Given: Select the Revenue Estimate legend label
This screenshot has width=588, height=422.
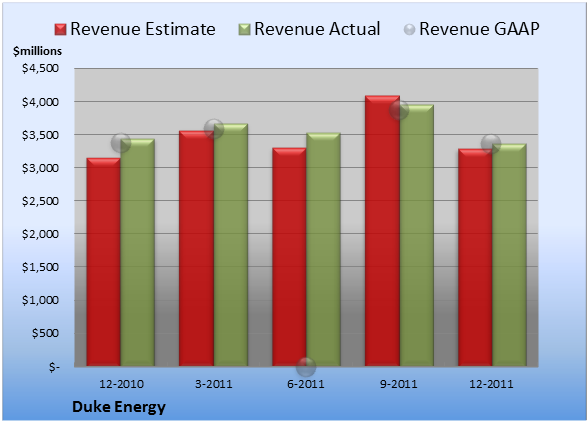Looking at the screenshot, I should pos(143,29).
